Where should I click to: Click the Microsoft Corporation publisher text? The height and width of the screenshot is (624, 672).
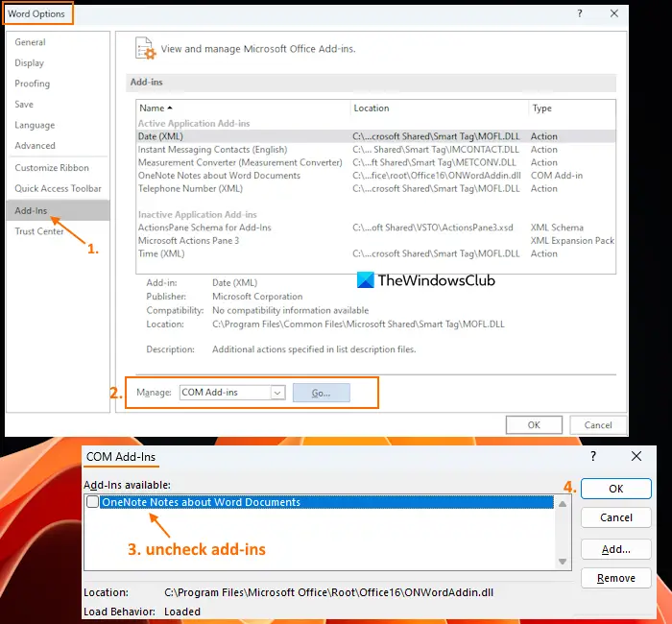tap(257, 297)
